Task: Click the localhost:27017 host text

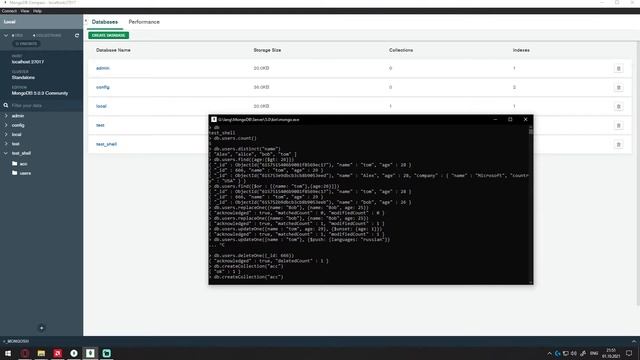Action: [28, 62]
